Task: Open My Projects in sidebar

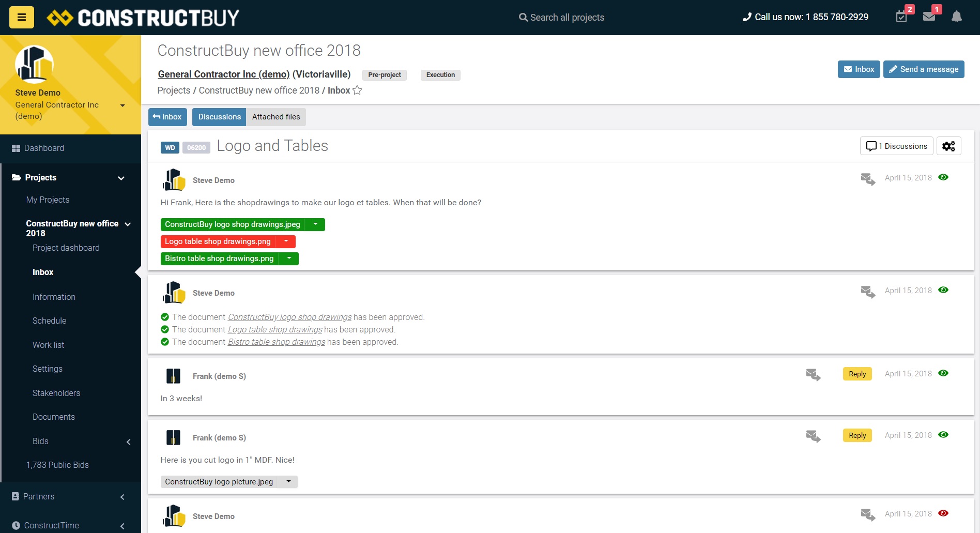Action: click(x=48, y=200)
